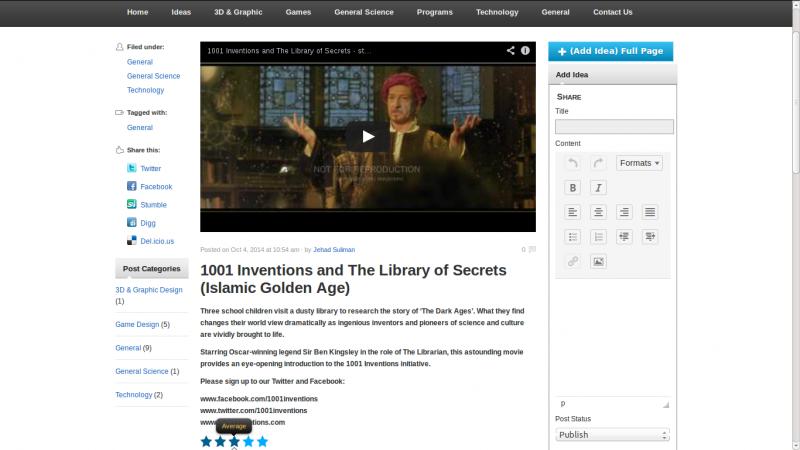
Task: Open the General tag under Tagged with
Action: click(x=140, y=128)
